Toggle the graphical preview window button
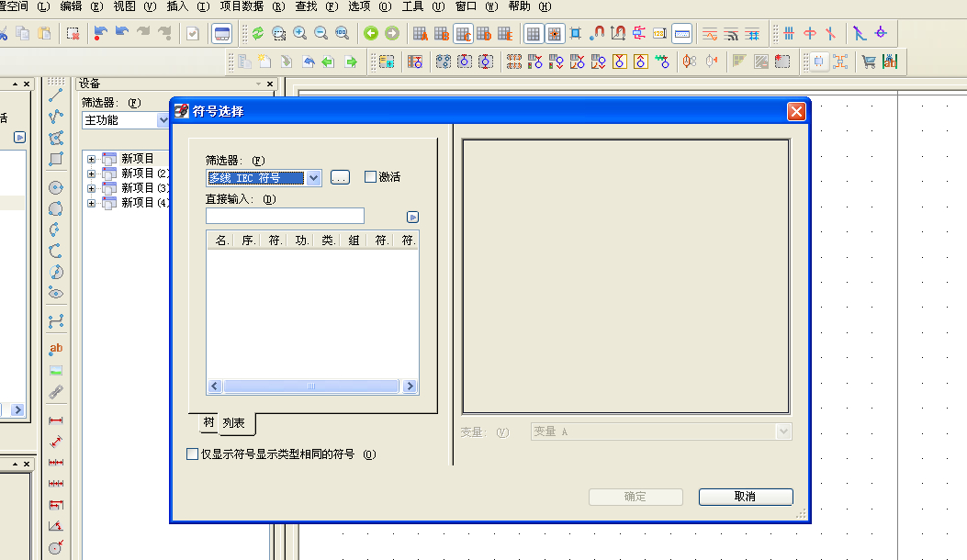 pos(222,33)
